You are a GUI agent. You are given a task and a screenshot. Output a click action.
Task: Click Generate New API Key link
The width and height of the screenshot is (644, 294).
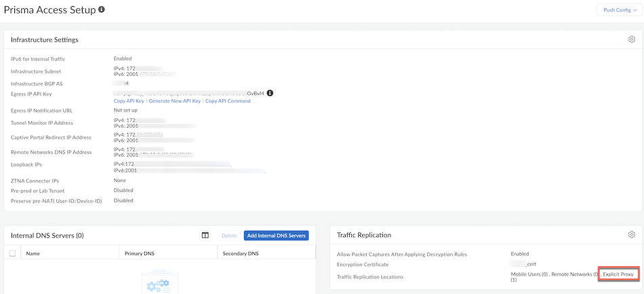(x=175, y=101)
